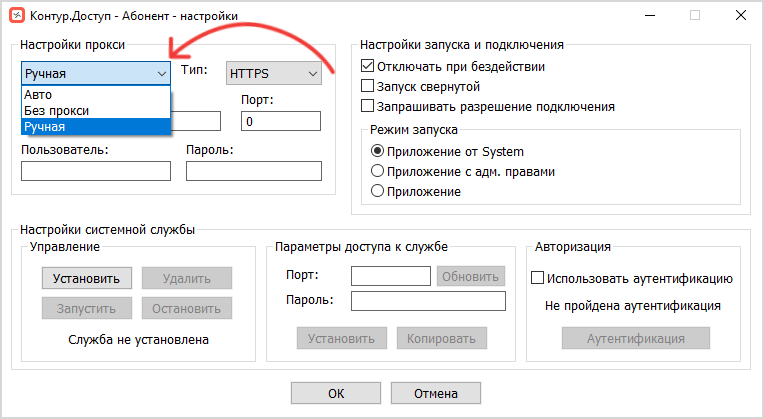Click the "Отмена" button

point(436,393)
